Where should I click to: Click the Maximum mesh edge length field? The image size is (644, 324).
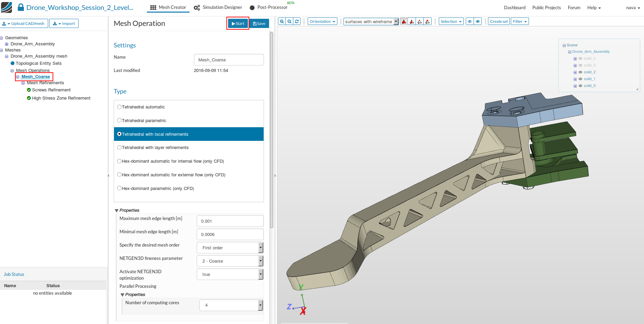point(230,221)
